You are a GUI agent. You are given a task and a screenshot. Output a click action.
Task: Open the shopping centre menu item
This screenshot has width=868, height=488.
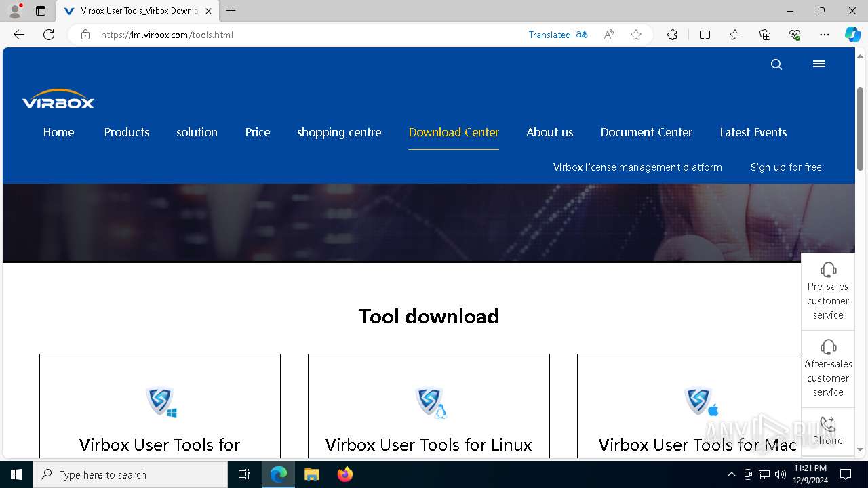click(x=339, y=132)
